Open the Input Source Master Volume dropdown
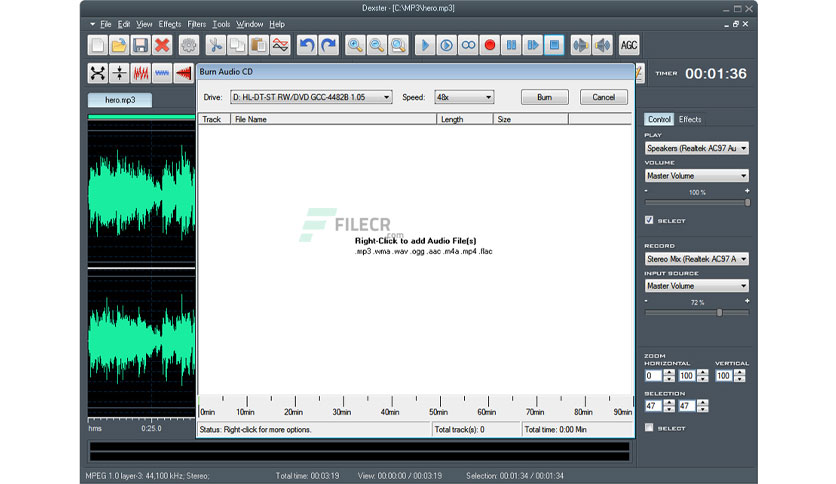836x484 pixels. coord(696,286)
